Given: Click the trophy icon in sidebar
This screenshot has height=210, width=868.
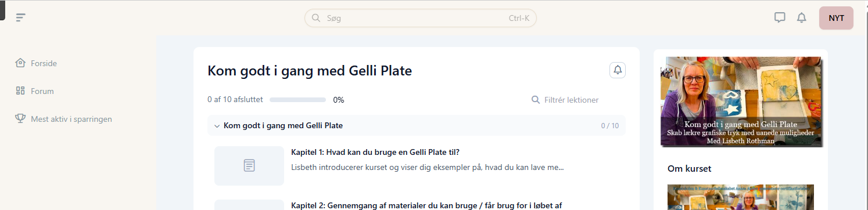Looking at the screenshot, I should click(x=21, y=118).
